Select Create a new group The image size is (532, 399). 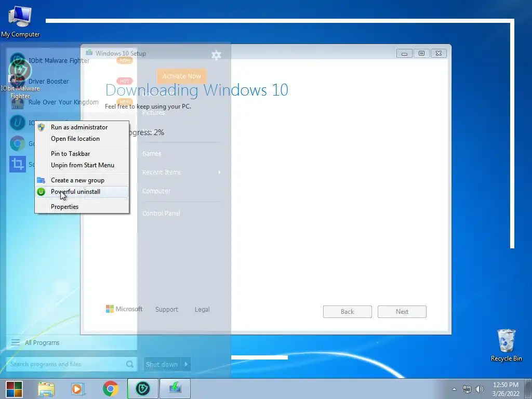(x=82, y=180)
